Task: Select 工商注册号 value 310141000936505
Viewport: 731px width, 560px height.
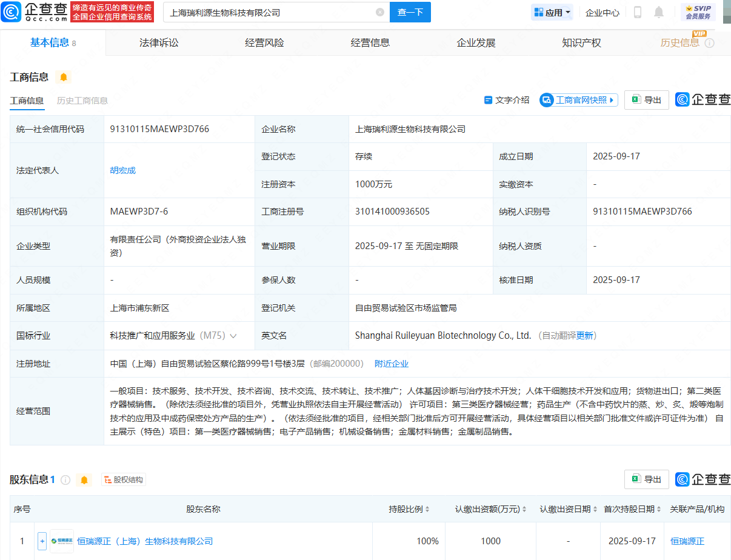Action: 393,212
